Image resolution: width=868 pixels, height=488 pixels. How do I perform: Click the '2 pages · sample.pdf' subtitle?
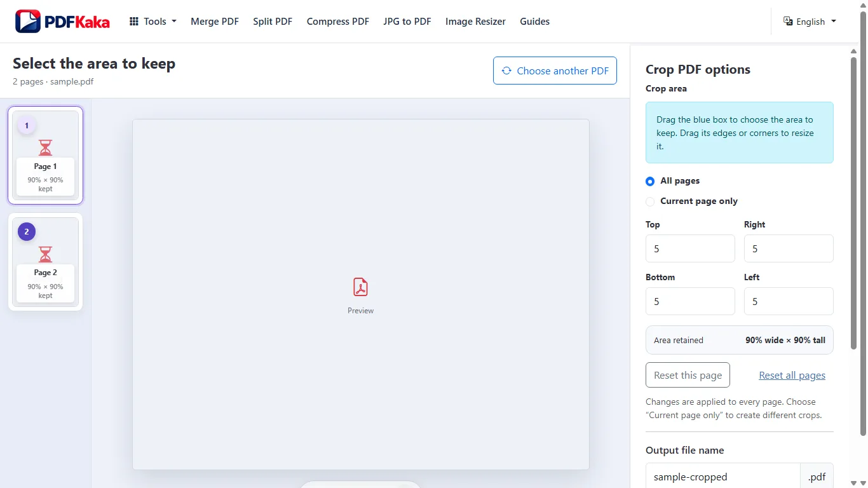(53, 81)
